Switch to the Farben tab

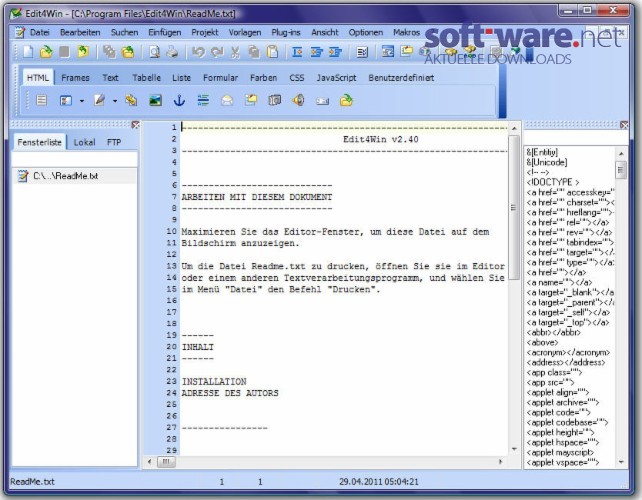[263, 78]
